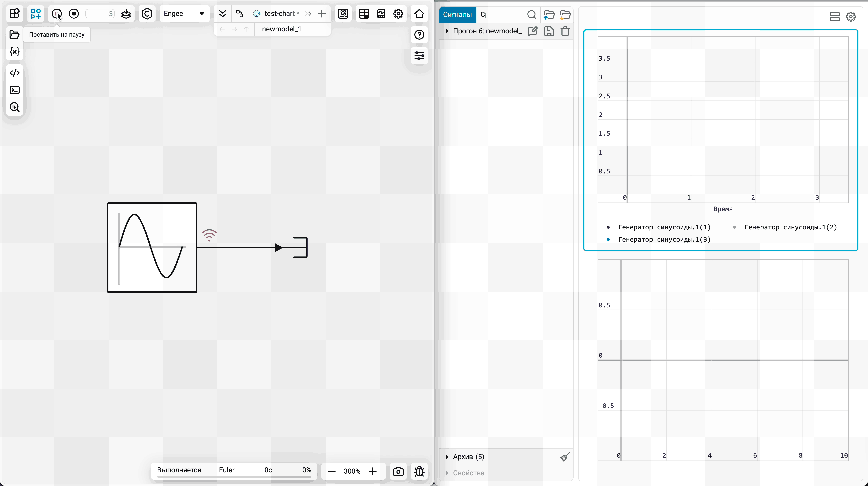Click the folder upload icon with blue arrow

(549, 15)
